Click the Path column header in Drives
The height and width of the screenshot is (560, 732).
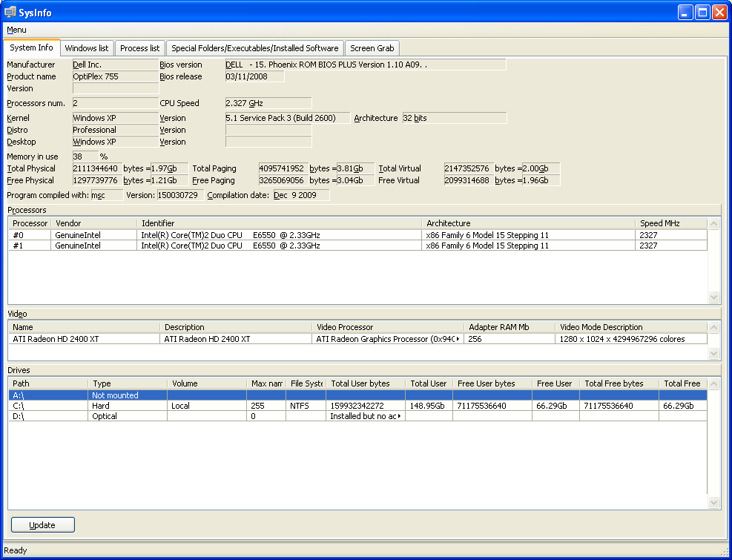48,383
